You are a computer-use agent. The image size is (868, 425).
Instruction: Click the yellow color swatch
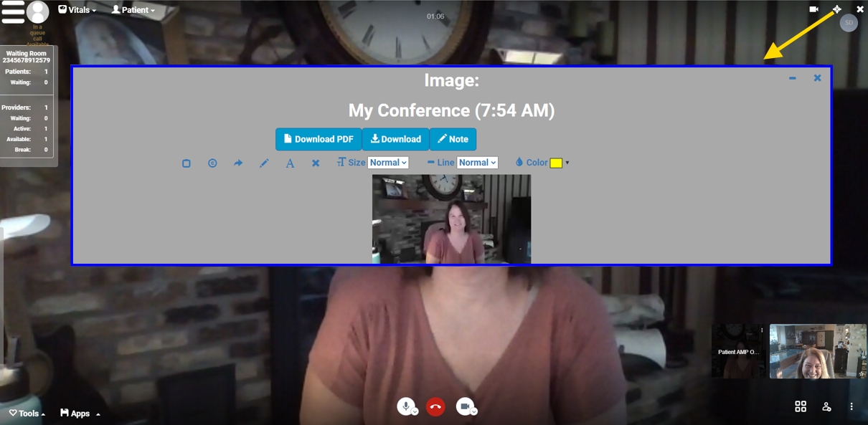coord(556,163)
